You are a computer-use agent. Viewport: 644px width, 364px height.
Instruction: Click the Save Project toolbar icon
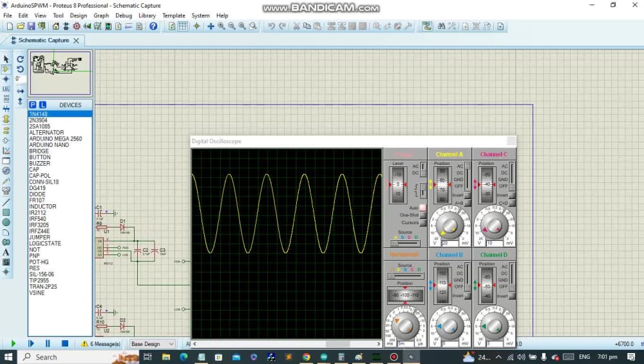[x=31, y=26]
